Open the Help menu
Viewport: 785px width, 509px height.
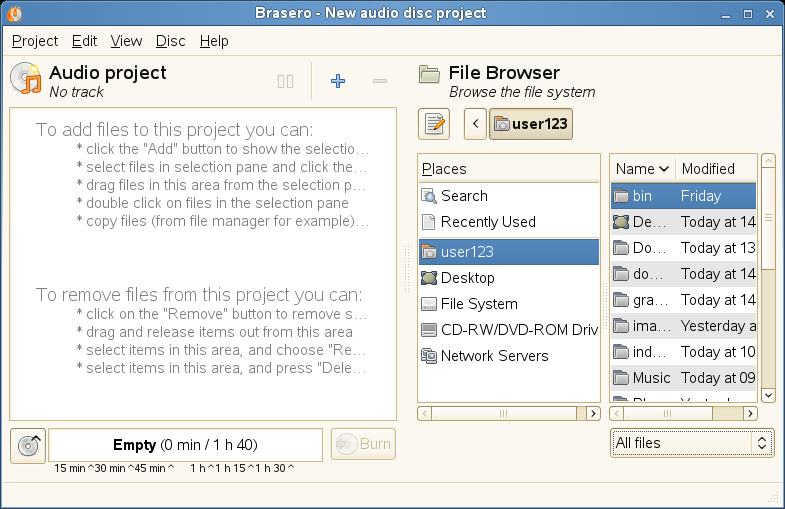(x=214, y=41)
